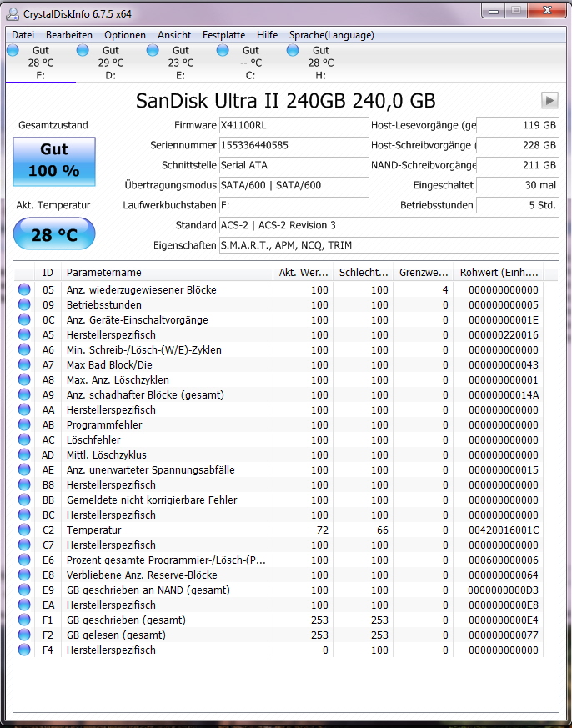Select 'Gemeldete nicht korrigierbare Fehler' text
The height and width of the screenshot is (728, 572).
[152, 500]
